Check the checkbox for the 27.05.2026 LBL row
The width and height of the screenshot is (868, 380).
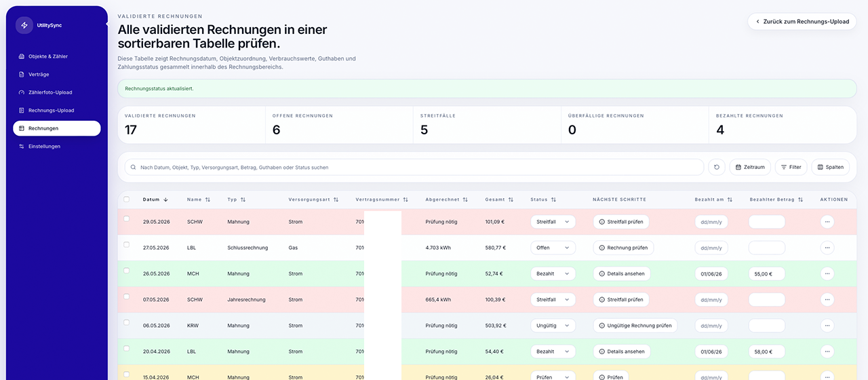127,244
